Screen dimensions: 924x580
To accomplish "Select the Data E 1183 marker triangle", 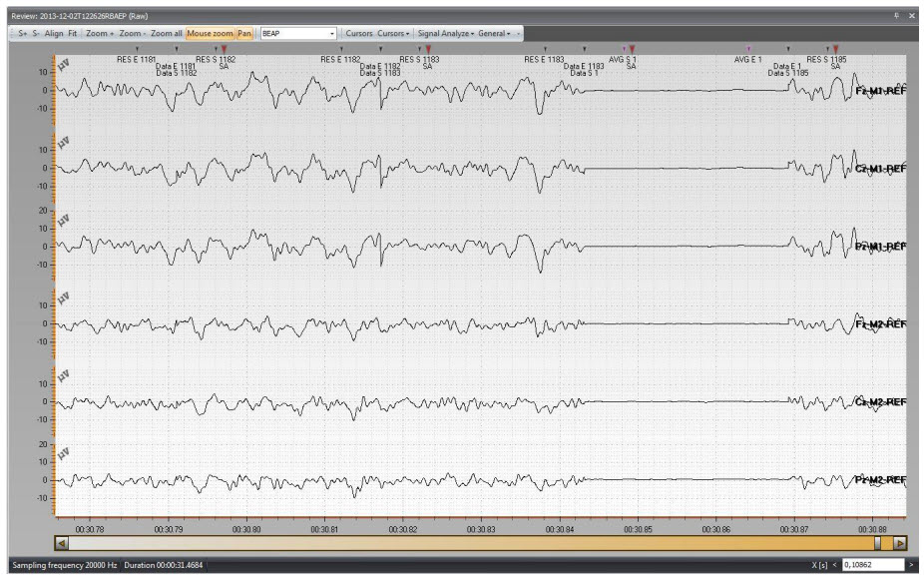I will [584, 50].
